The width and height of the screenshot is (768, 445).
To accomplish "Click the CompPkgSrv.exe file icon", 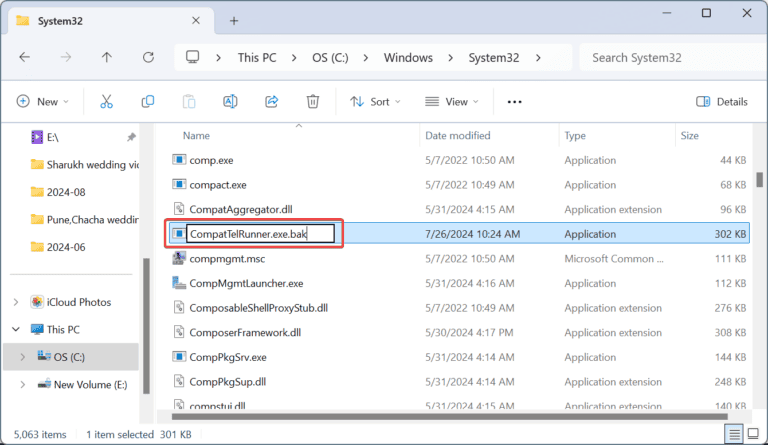I will coord(179,356).
